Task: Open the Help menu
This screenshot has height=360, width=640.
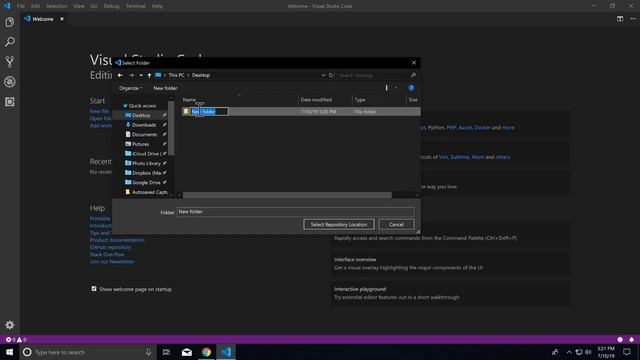Action: point(157,6)
